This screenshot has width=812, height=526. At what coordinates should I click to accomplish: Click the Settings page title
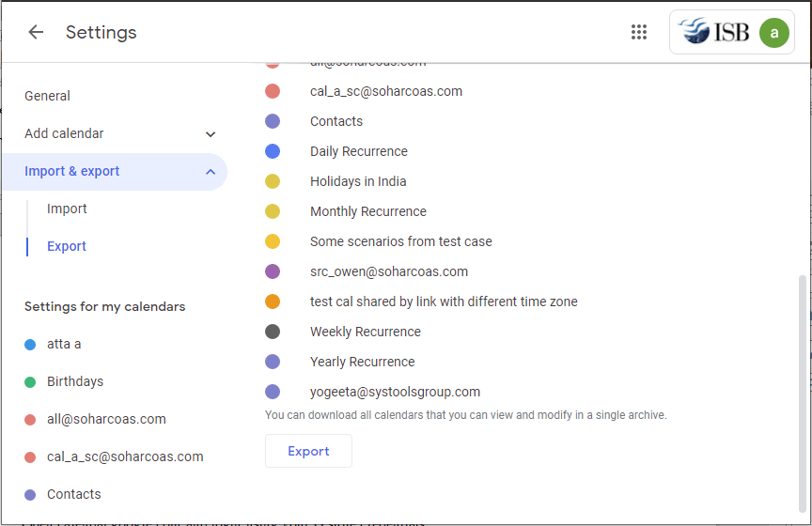(x=101, y=32)
